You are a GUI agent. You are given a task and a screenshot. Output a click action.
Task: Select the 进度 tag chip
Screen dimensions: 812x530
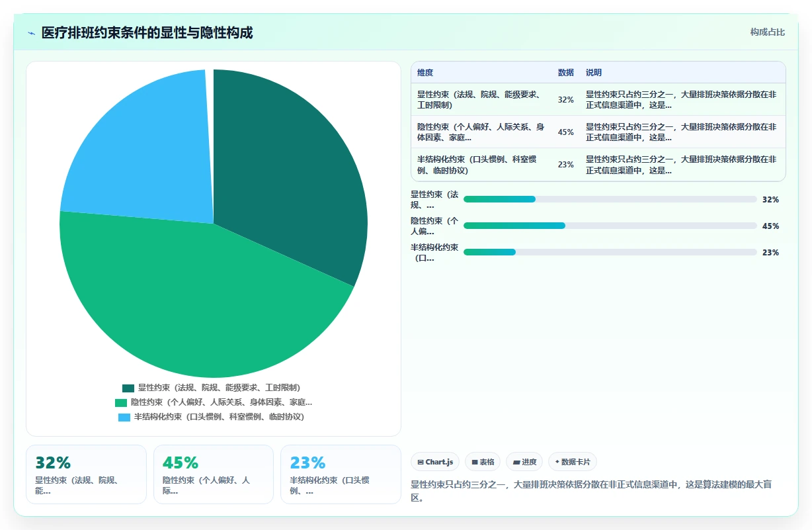tap(524, 462)
